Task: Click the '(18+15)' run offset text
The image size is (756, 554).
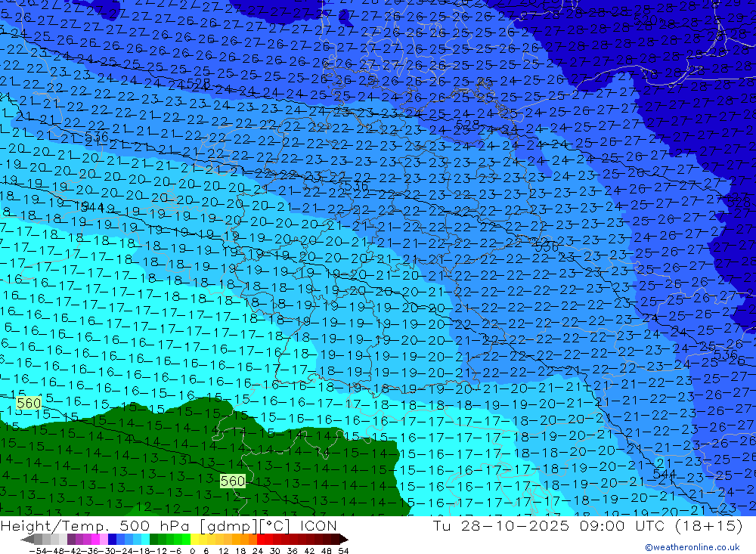Action: point(709,525)
